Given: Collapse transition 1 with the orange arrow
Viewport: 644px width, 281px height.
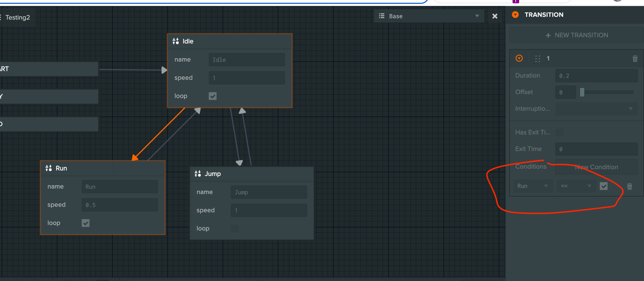Looking at the screenshot, I should coord(519,58).
